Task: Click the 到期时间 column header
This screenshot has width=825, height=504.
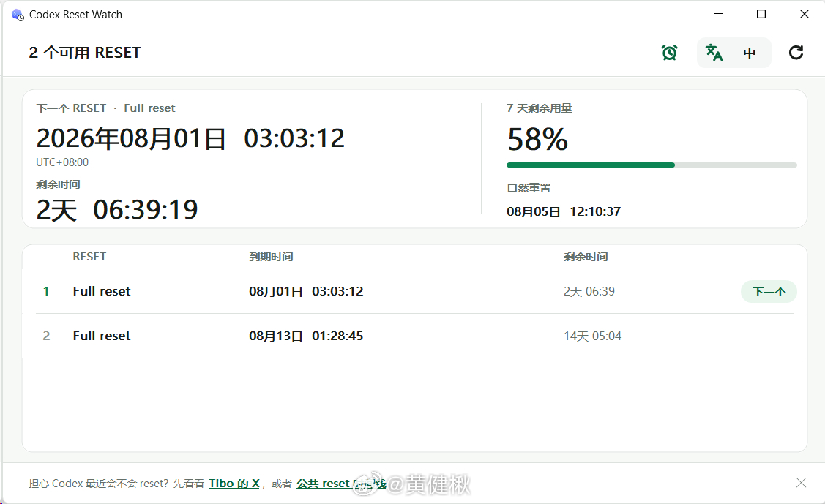Action: (x=271, y=257)
